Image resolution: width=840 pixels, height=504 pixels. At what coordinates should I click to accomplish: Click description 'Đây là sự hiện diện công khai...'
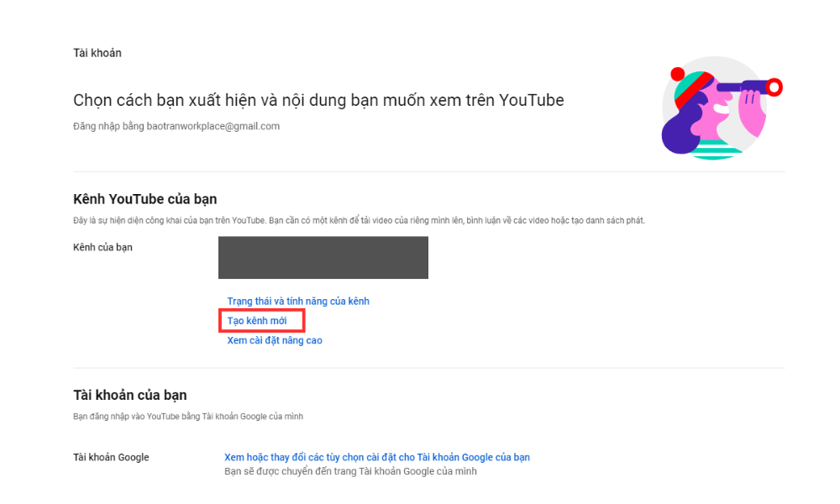coord(359,221)
